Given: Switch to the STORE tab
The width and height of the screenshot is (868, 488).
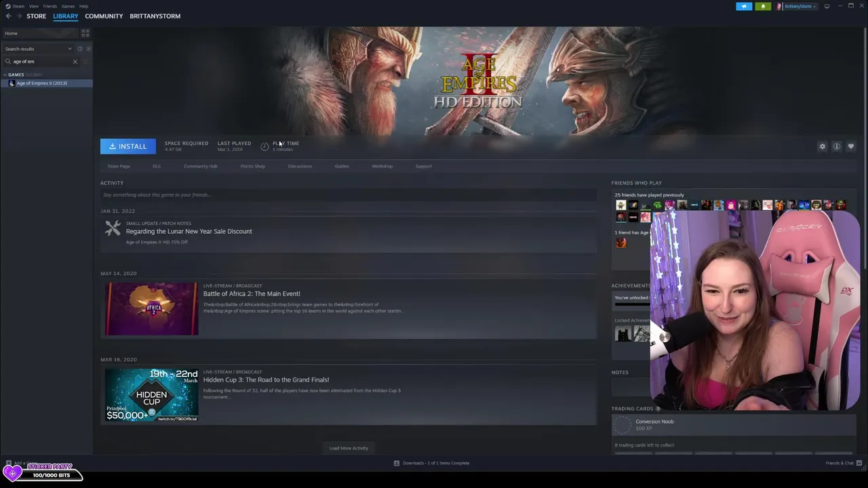Looking at the screenshot, I should [36, 16].
